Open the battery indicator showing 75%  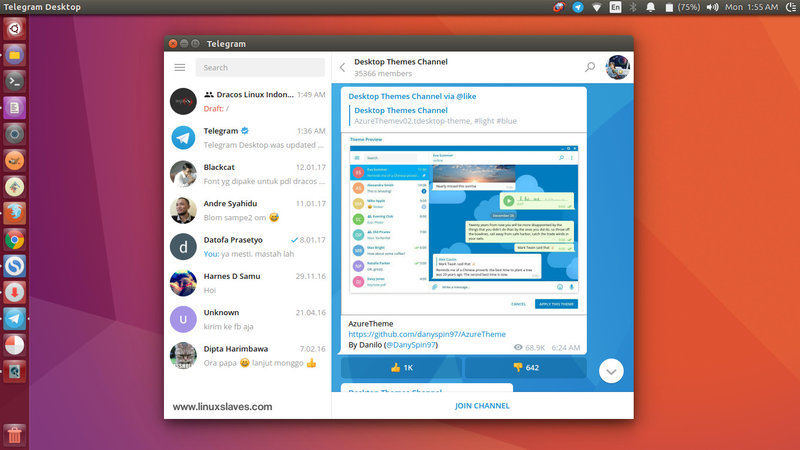tap(682, 7)
